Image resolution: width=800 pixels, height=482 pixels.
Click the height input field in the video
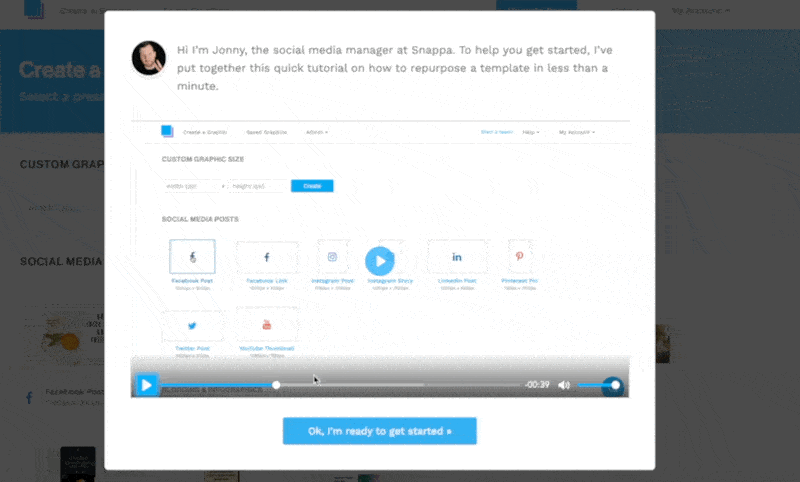pos(258,186)
